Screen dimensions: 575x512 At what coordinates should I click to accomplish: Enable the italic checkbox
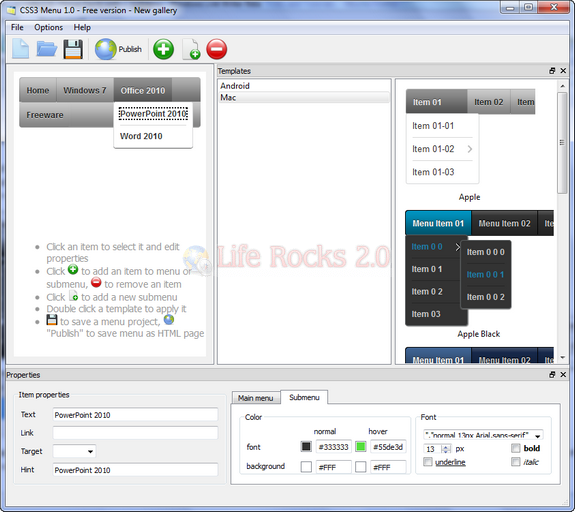pyautogui.click(x=516, y=462)
